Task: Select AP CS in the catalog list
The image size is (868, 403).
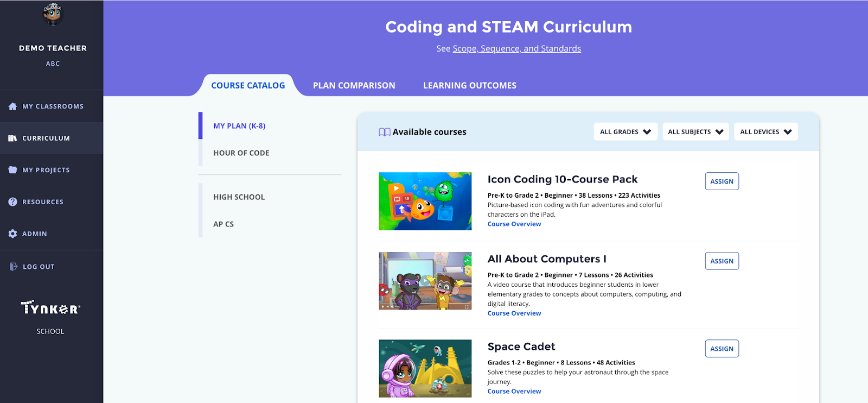Action: (224, 224)
